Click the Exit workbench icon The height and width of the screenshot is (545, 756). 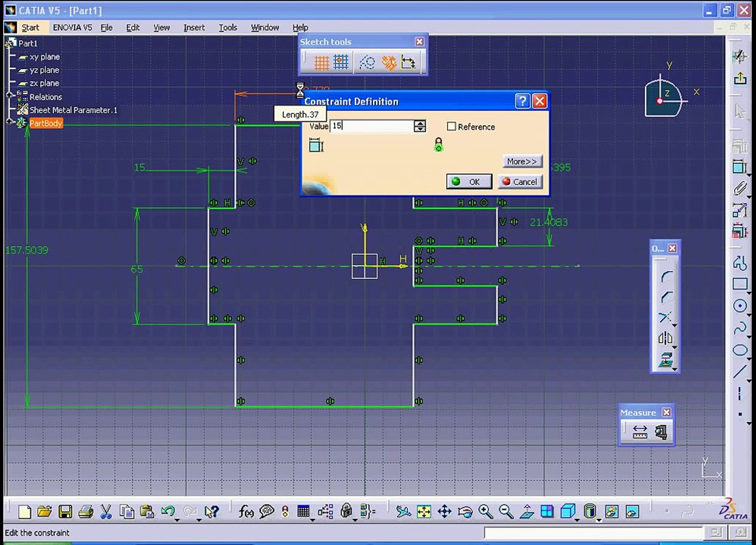pyautogui.click(x=740, y=79)
